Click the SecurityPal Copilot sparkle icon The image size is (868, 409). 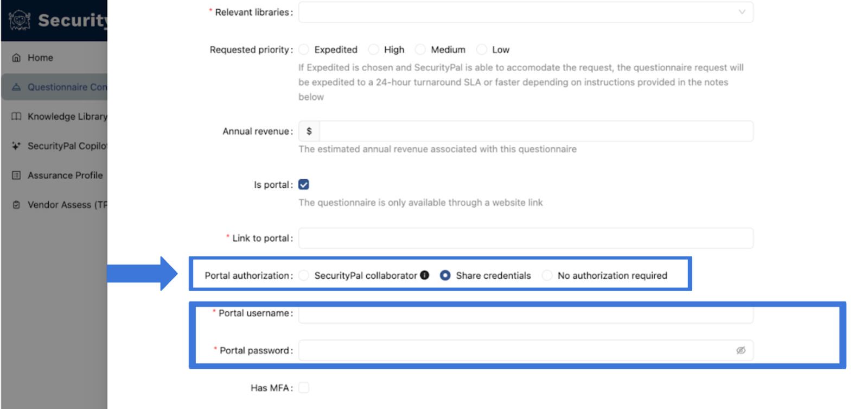16,146
